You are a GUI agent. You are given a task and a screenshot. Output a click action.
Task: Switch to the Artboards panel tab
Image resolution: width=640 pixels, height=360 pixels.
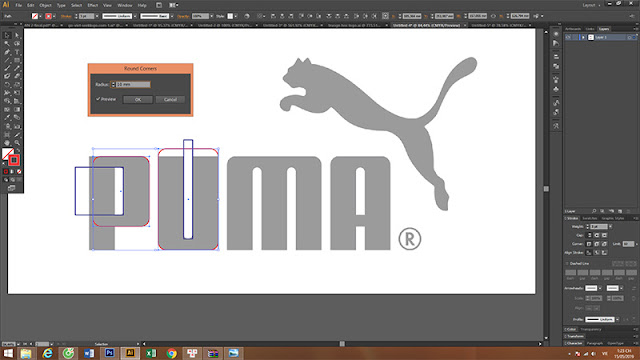[x=573, y=29]
